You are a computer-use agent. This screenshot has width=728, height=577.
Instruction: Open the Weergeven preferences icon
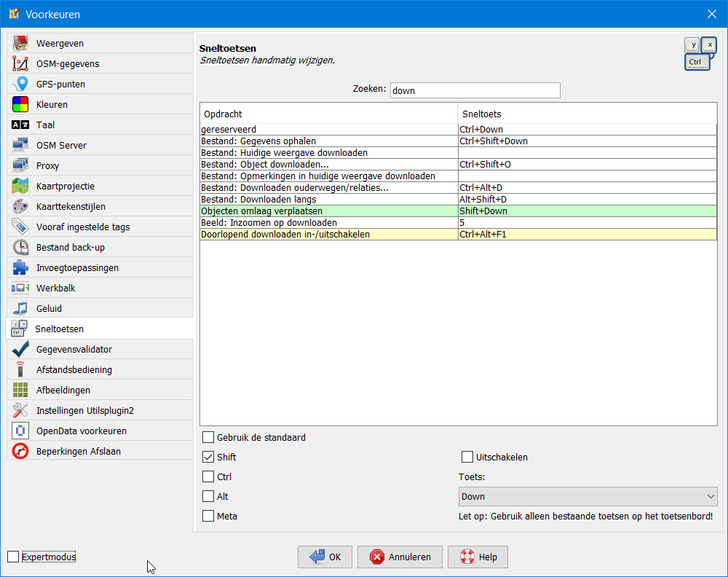pyautogui.click(x=21, y=44)
